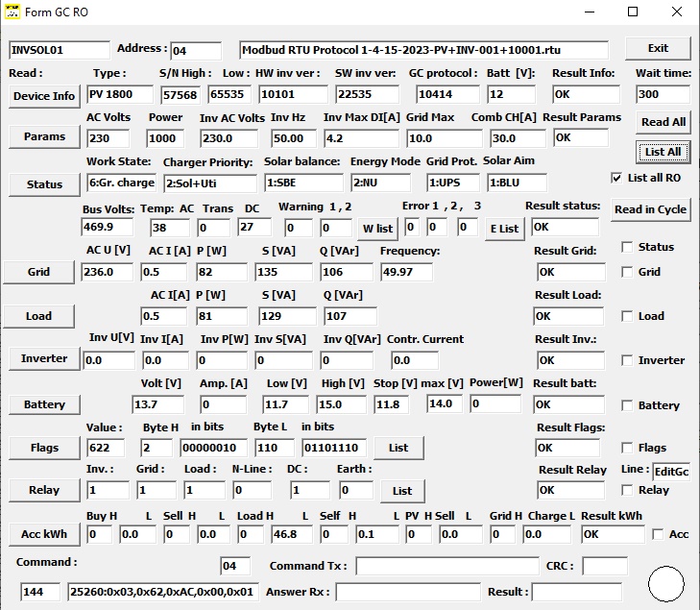Screen dimensions: 700x610
Task: Click the empty Answer Rx field
Action: tap(408, 592)
